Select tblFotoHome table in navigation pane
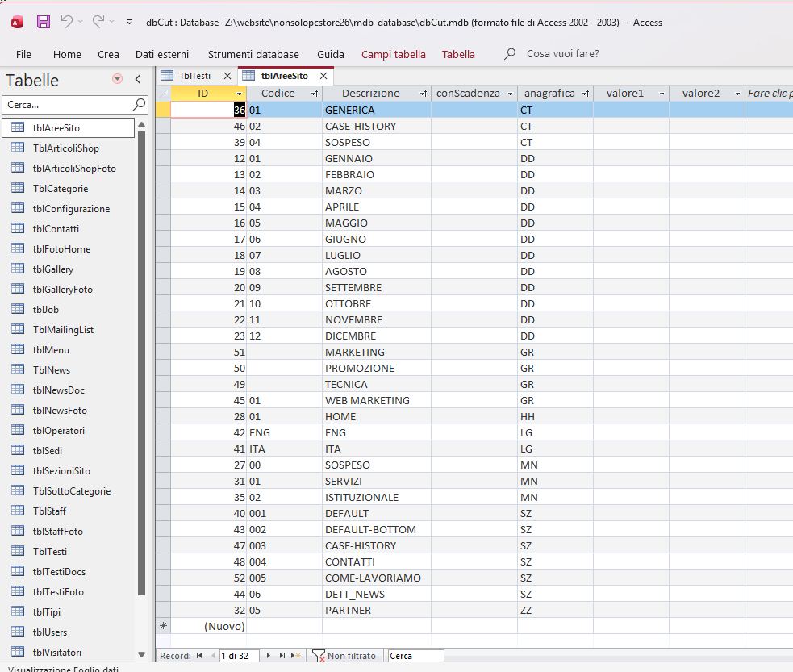The image size is (793, 672). tap(69, 248)
